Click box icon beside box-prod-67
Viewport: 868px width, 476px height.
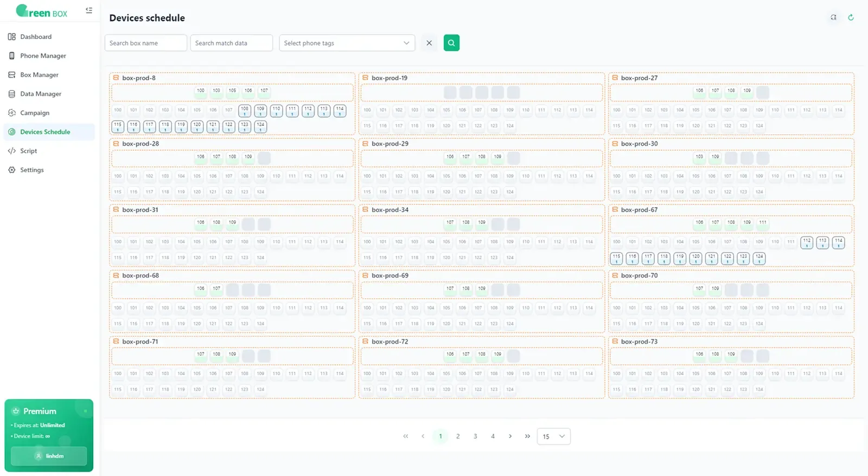(x=615, y=209)
